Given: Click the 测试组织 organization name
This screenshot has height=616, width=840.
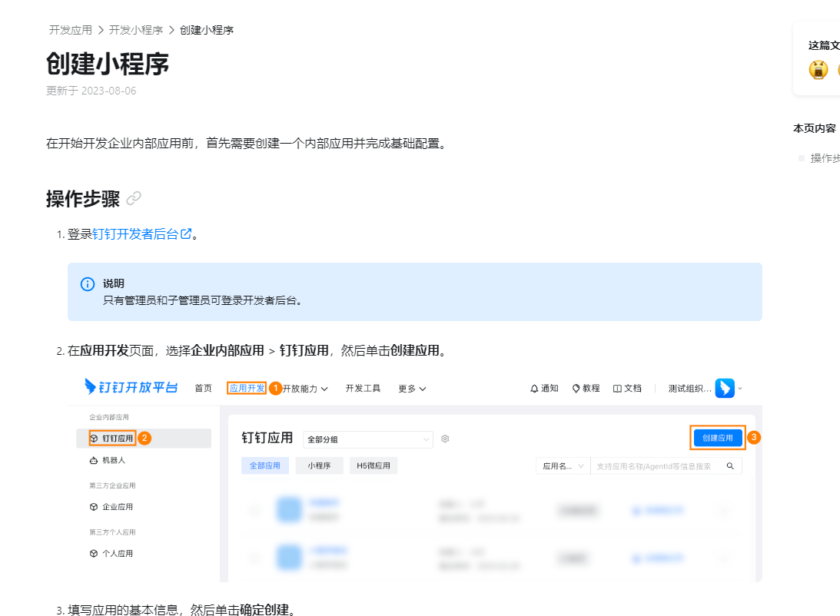Looking at the screenshot, I should (x=690, y=389).
